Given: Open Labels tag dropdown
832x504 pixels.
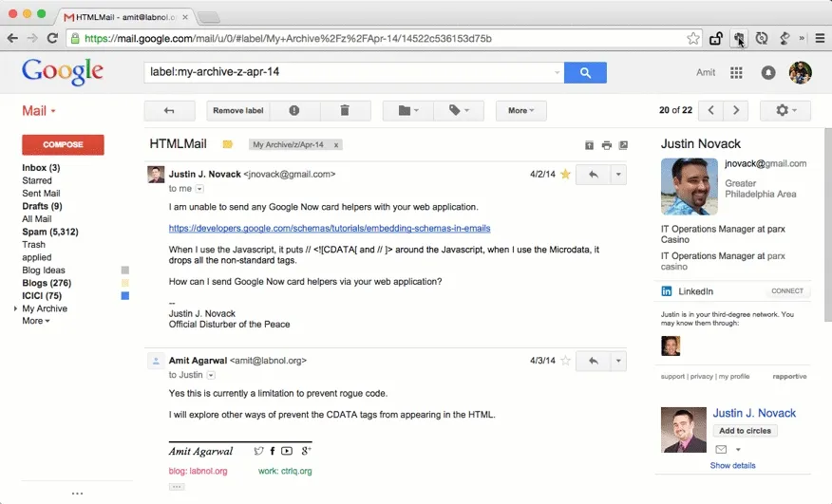Looking at the screenshot, I should (459, 110).
